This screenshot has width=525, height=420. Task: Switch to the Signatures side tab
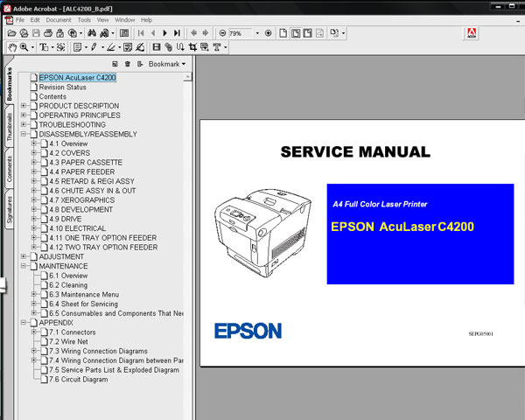tap(10, 210)
